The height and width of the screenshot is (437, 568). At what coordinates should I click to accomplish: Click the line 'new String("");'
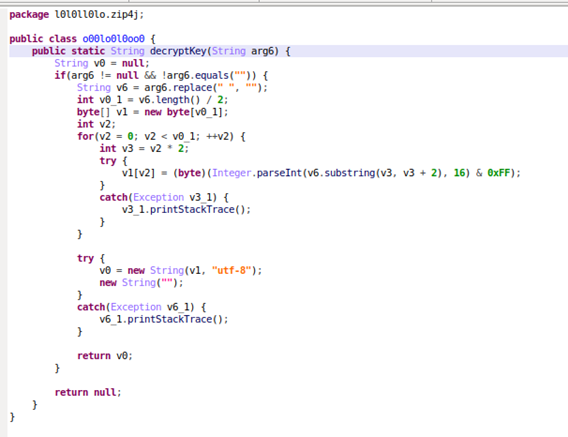(x=141, y=283)
